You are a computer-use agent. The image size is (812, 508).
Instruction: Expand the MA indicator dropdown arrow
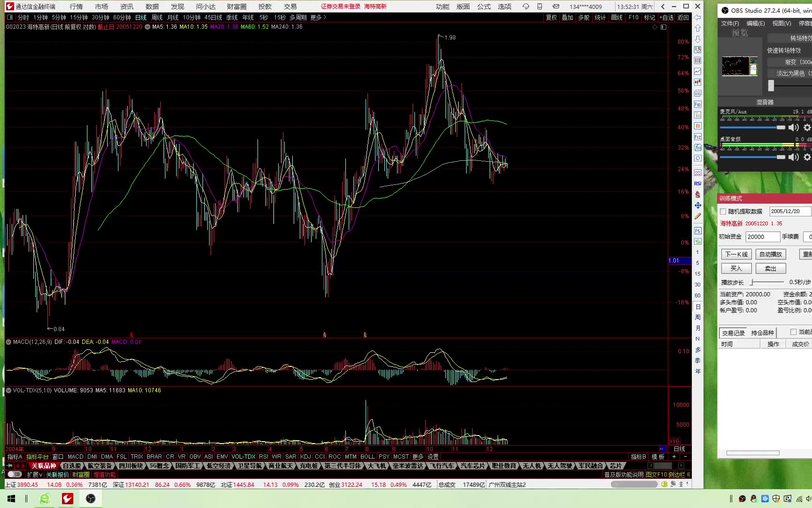tap(148, 27)
